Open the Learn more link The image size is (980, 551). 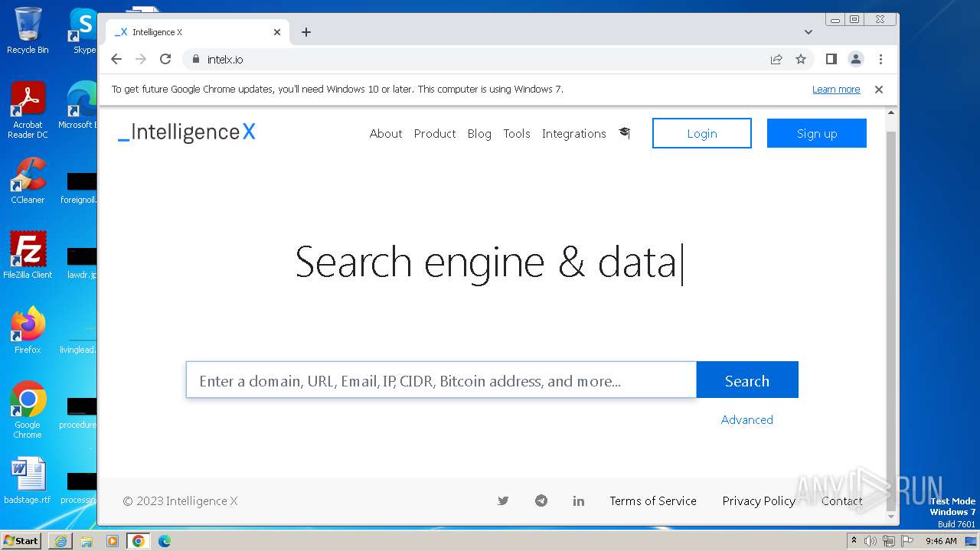[836, 90]
